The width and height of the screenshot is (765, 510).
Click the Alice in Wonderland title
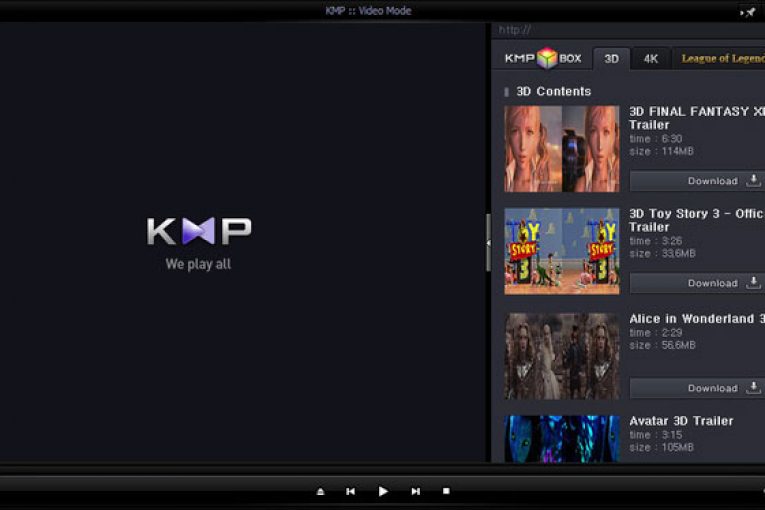tap(697, 319)
